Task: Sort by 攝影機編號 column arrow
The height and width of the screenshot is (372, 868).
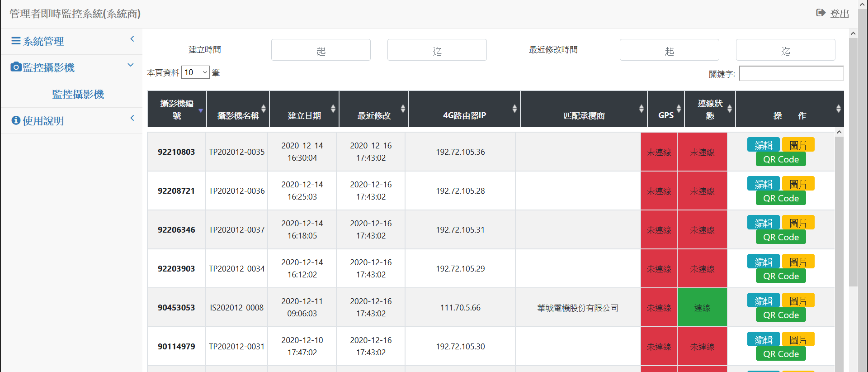Action: coord(201,110)
